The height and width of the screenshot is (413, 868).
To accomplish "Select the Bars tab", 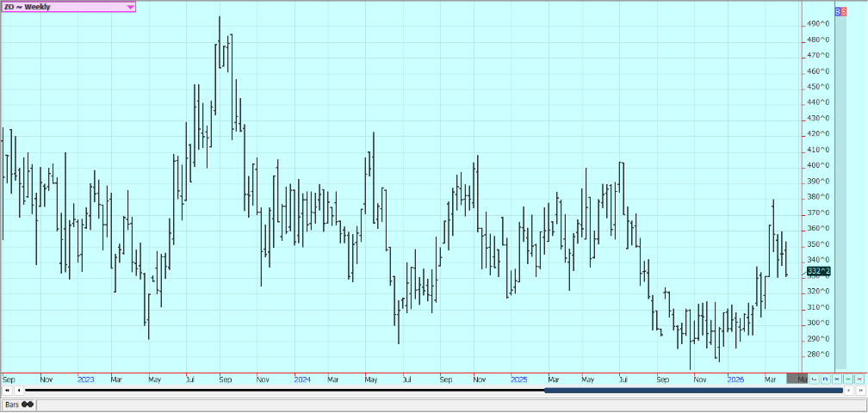I will click(x=19, y=404).
